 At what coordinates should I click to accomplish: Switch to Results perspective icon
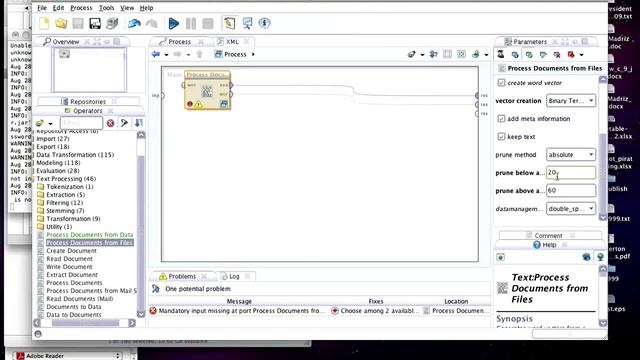tap(247, 23)
